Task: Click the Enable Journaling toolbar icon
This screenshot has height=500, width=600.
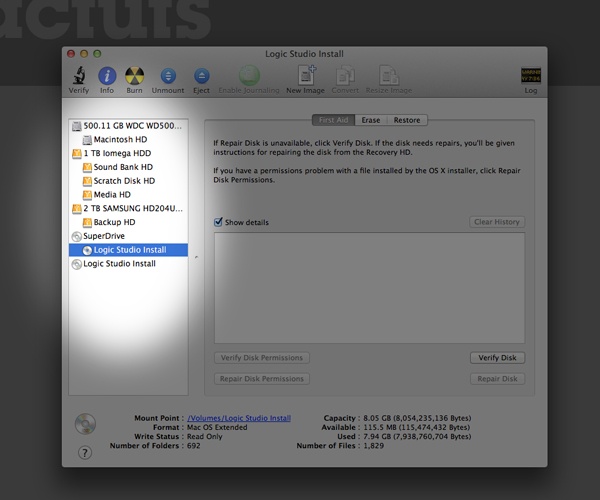Action: 249,75
